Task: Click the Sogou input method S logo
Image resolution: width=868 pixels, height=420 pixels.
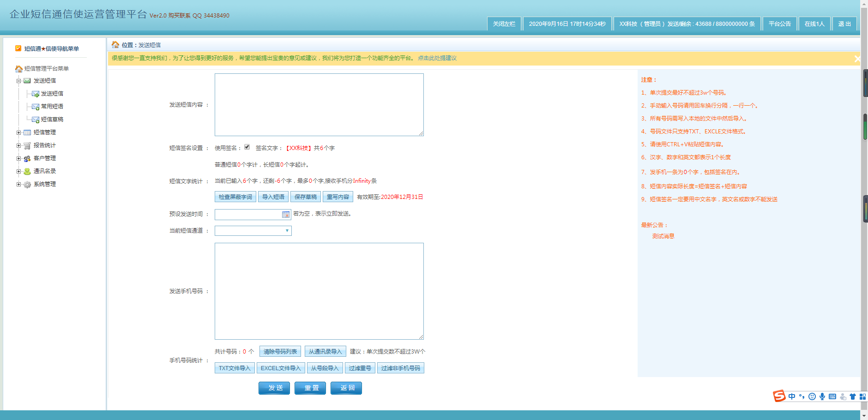Action: click(x=779, y=396)
